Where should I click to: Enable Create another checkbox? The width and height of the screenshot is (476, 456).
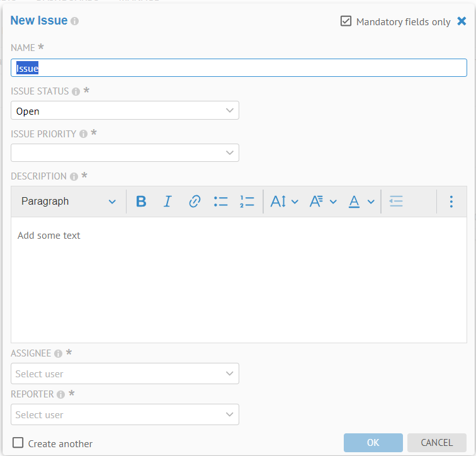tap(18, 443)
